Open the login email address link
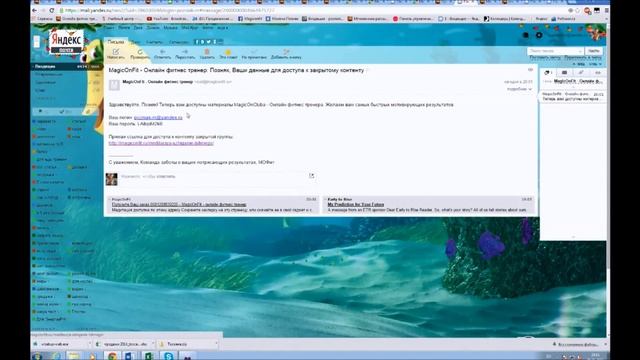Screen dimensions: 640x360 [158, 118]
